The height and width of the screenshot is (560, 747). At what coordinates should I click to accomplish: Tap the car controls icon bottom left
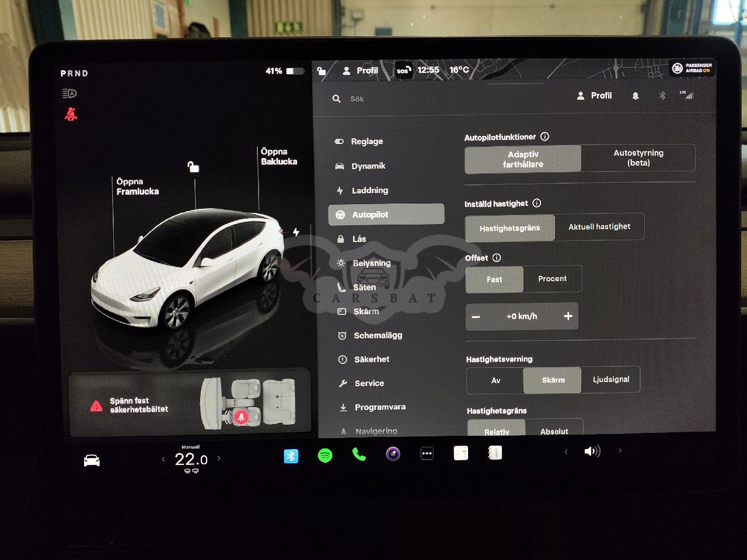(x=92, y=461)
